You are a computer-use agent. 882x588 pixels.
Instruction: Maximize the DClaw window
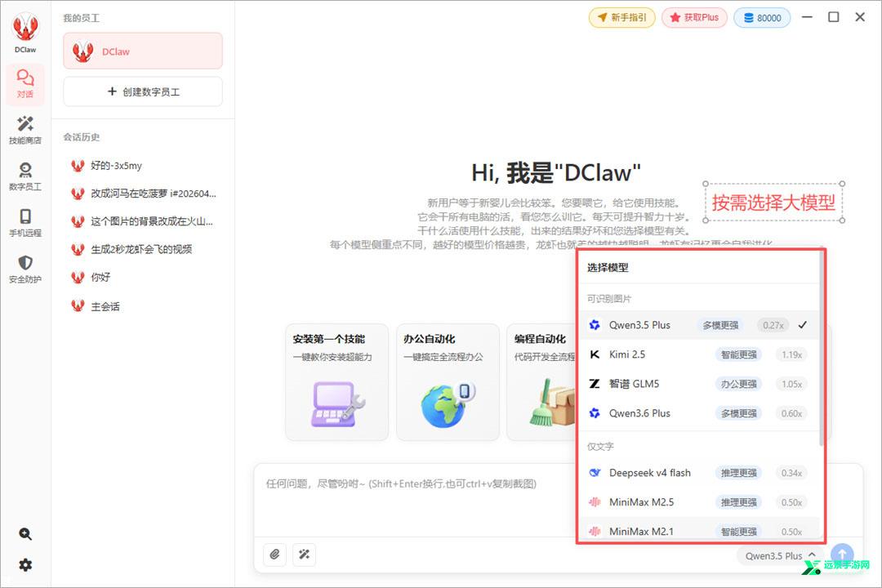(x=834, y=17)
